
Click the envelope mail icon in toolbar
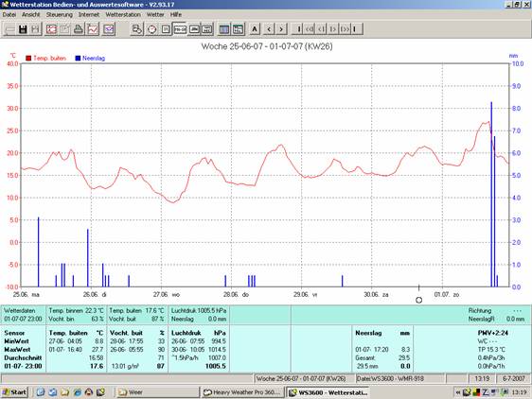109,29
